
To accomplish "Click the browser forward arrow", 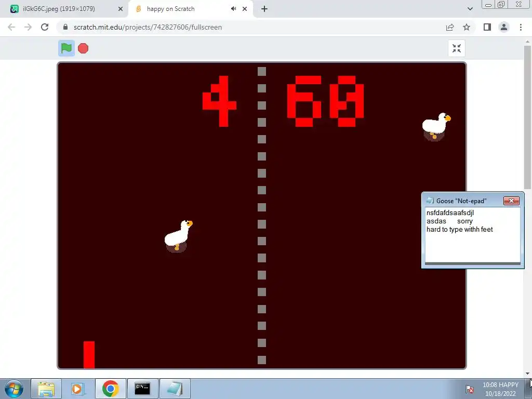I will click(x=28, y=27).
